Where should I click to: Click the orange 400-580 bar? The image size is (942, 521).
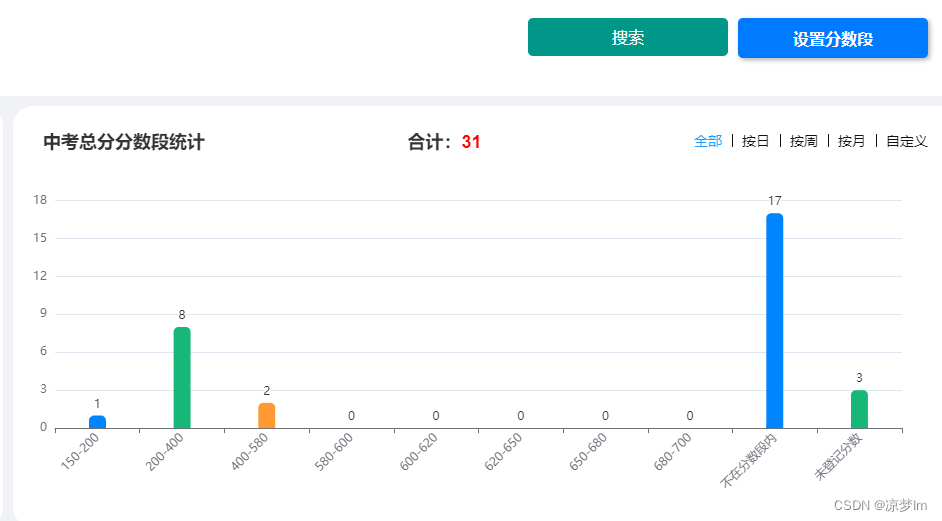[267, 415]
